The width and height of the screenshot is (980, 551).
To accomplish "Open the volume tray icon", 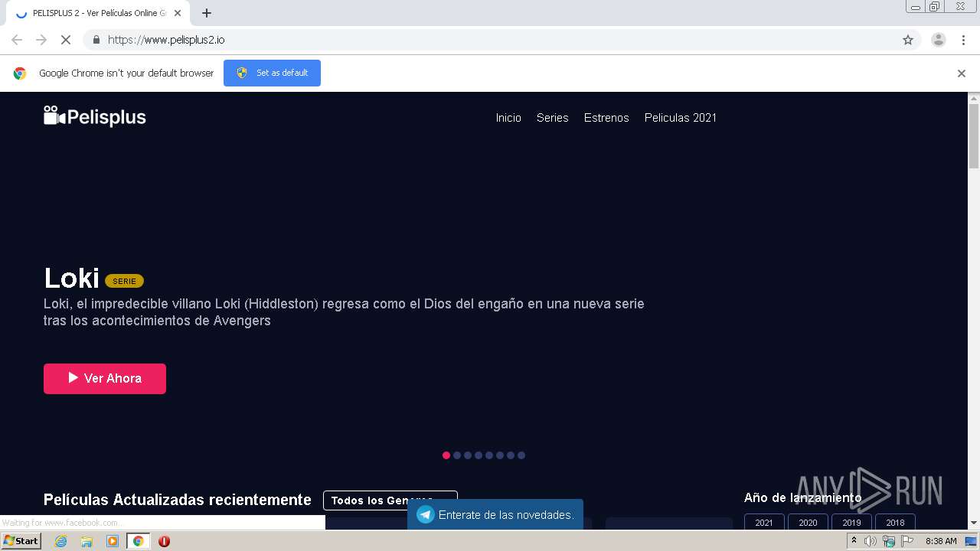I will 871,541.
